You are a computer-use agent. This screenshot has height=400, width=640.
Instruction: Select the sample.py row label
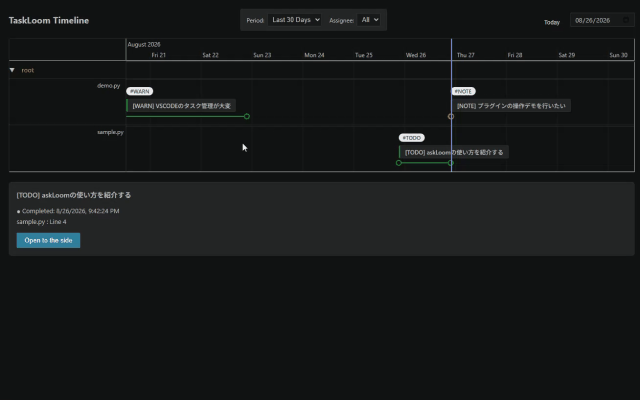tap(110, 132)
